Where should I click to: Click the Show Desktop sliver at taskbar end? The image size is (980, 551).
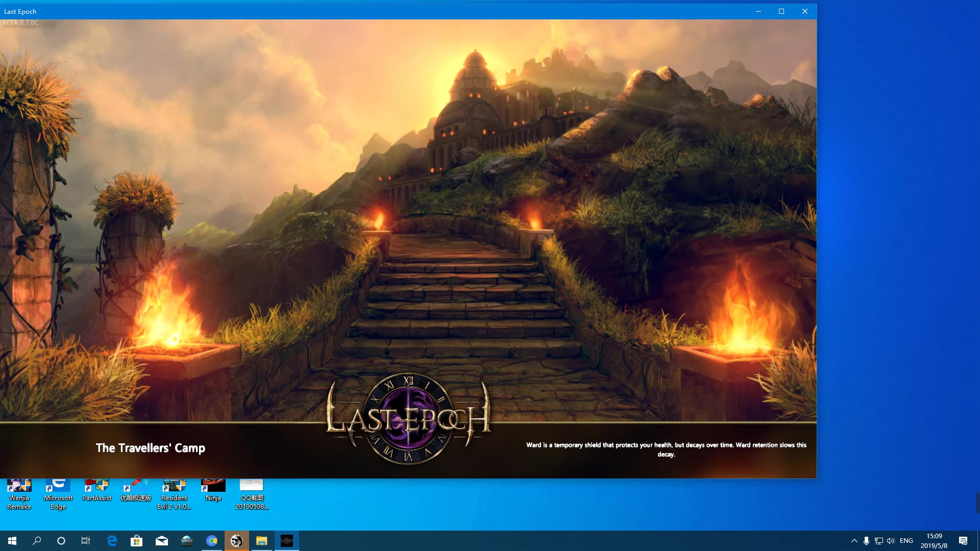pos(978,541)
